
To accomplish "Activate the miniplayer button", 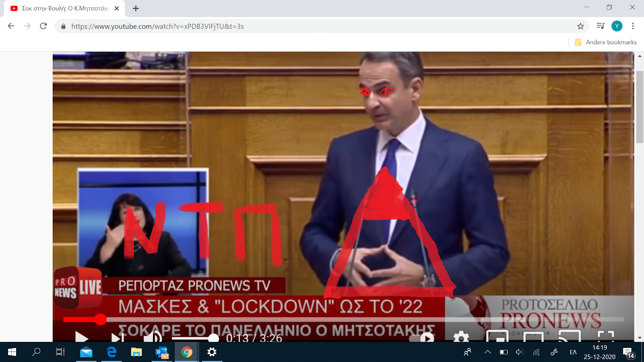I will [497, 337].
